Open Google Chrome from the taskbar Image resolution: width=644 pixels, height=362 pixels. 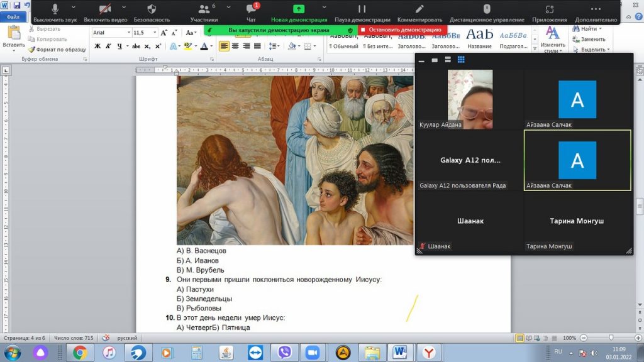tap(80, 352)
